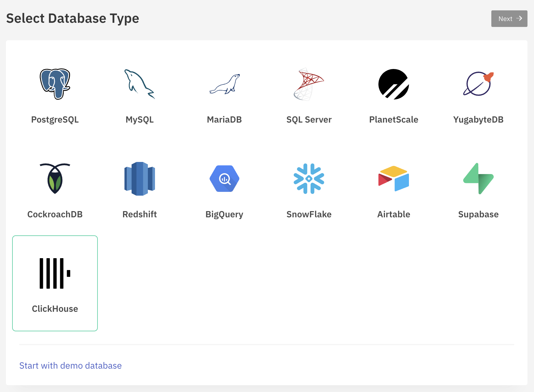Click the Supabase label text
The height and width of the screenshot is (392, 534).
click(x=478, y=214)
